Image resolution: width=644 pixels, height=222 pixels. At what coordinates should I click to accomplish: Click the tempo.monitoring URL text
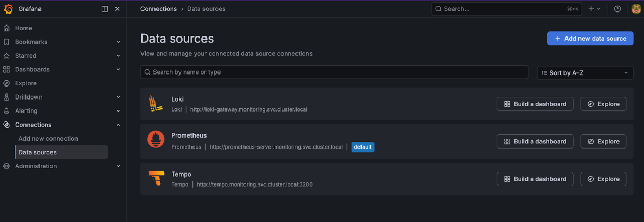(x=254, y=184)
